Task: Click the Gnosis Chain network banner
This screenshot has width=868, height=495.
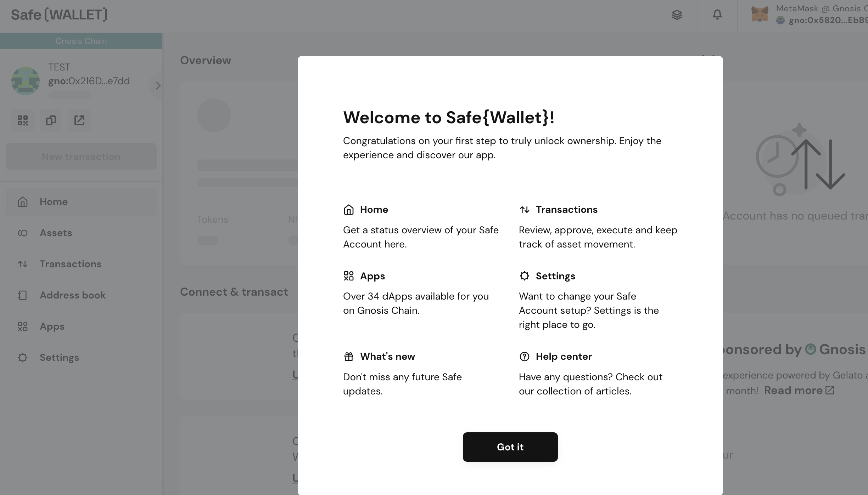Action: coord(81,41)
